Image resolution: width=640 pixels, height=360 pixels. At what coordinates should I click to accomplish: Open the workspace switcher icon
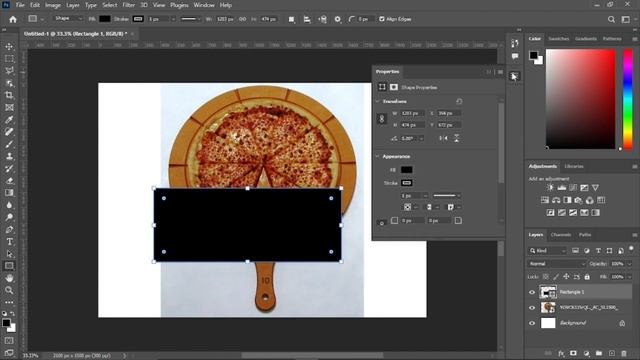[626, 19]
